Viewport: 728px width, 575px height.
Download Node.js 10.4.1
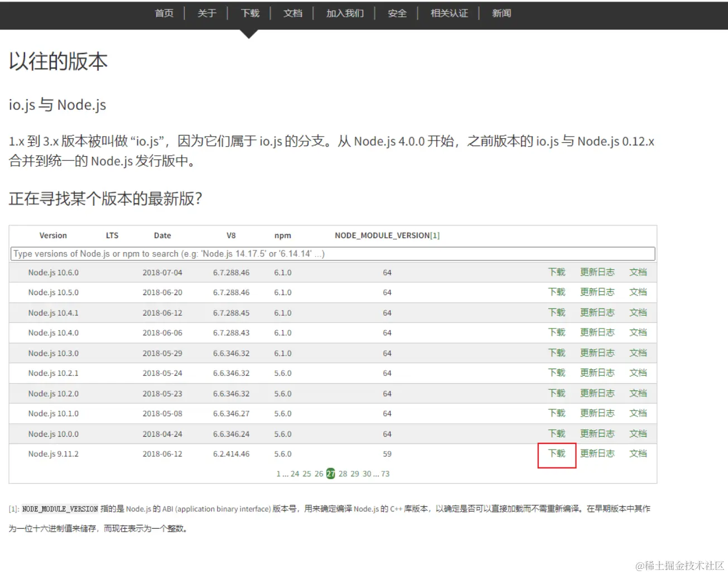pos(557,312)
